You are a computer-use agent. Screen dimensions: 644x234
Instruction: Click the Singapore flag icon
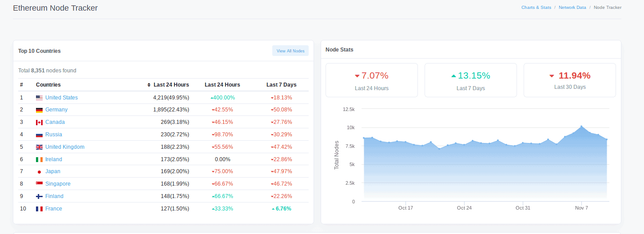[39, 184]
